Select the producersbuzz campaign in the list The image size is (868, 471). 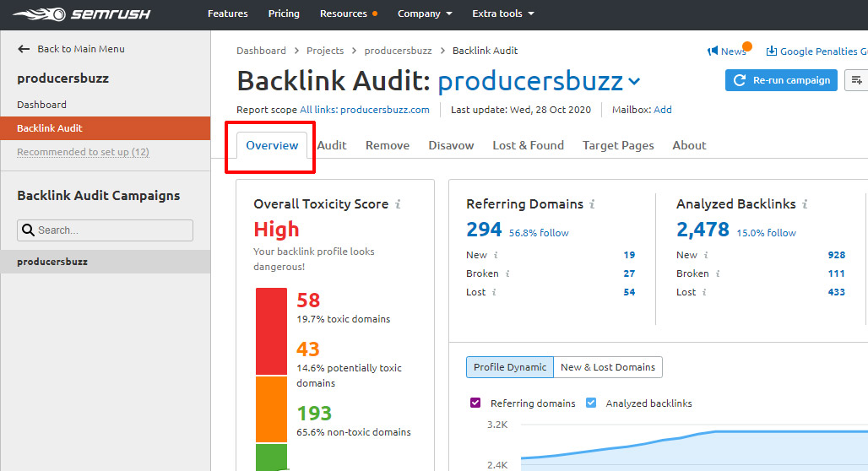click(x=106, y=262)
